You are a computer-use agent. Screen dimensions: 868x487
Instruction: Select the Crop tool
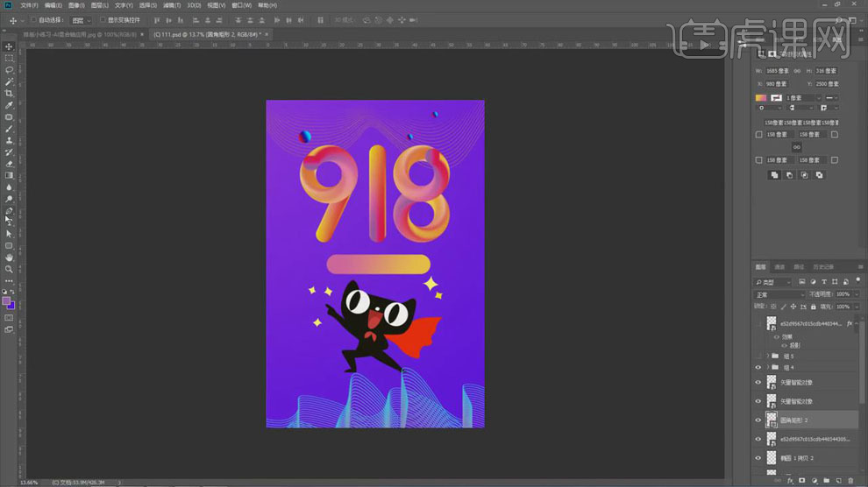click(9, 94)
